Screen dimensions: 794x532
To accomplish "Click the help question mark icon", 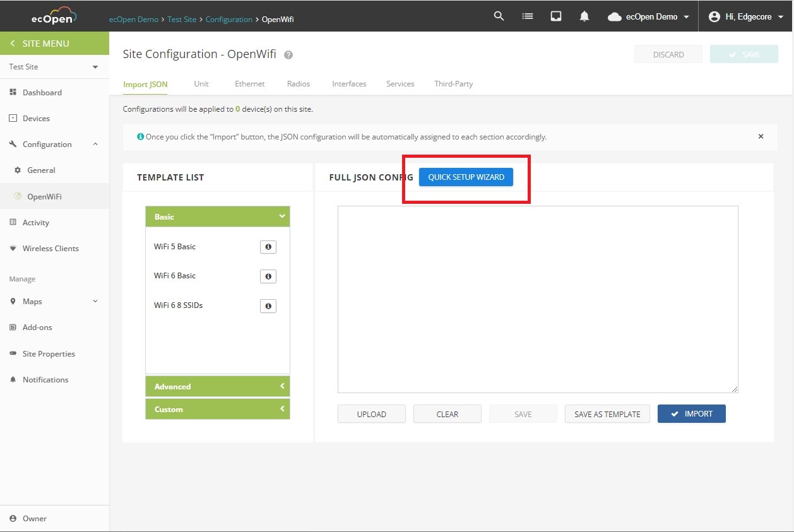I will (x=288, y=55).
